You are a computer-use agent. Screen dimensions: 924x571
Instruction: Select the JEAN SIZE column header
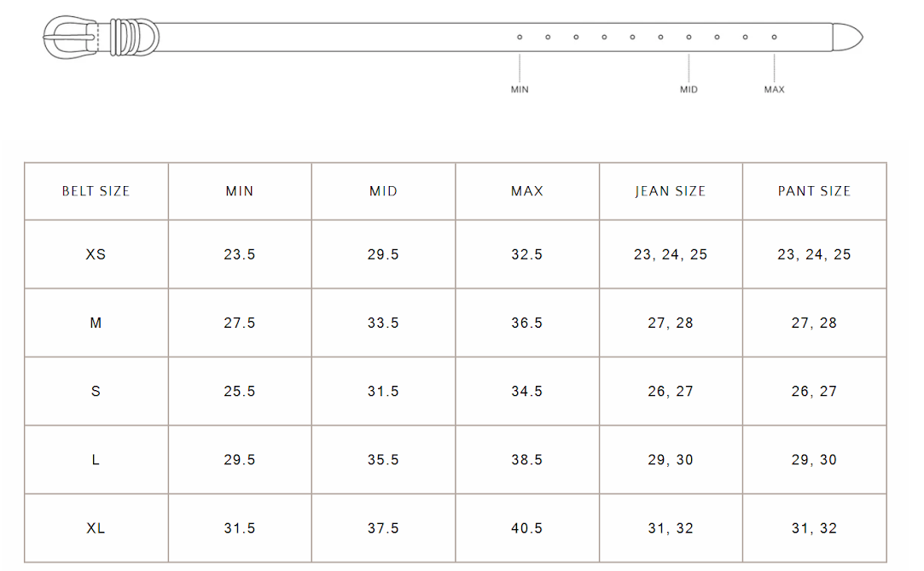[671, 191]
